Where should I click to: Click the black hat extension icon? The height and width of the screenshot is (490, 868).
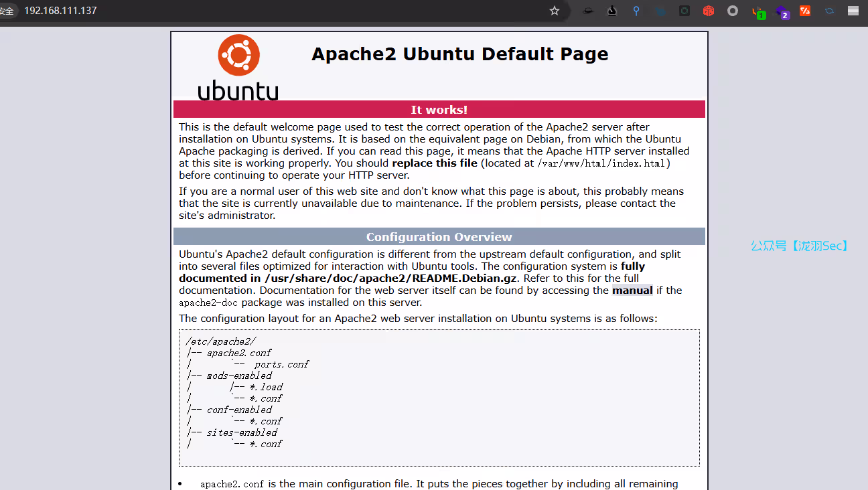pos(587,11)
